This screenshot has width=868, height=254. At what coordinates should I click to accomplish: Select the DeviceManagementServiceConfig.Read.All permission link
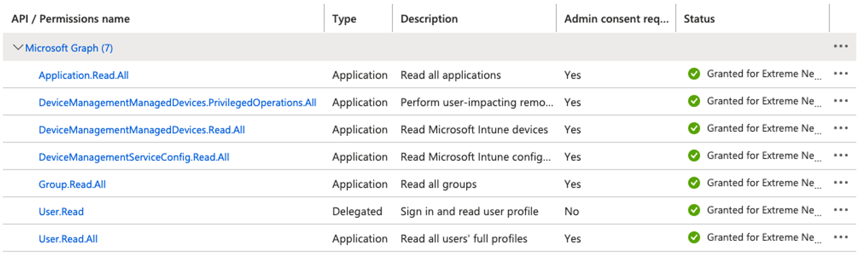tap(134, 157)
